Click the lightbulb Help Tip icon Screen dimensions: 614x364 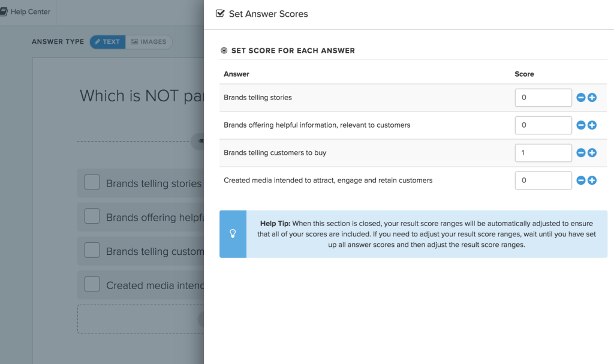pos(233,234)
